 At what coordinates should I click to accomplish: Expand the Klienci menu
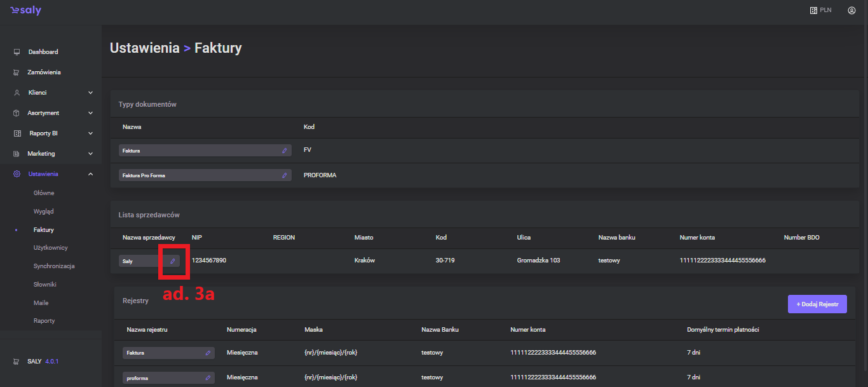click(90, 93)
